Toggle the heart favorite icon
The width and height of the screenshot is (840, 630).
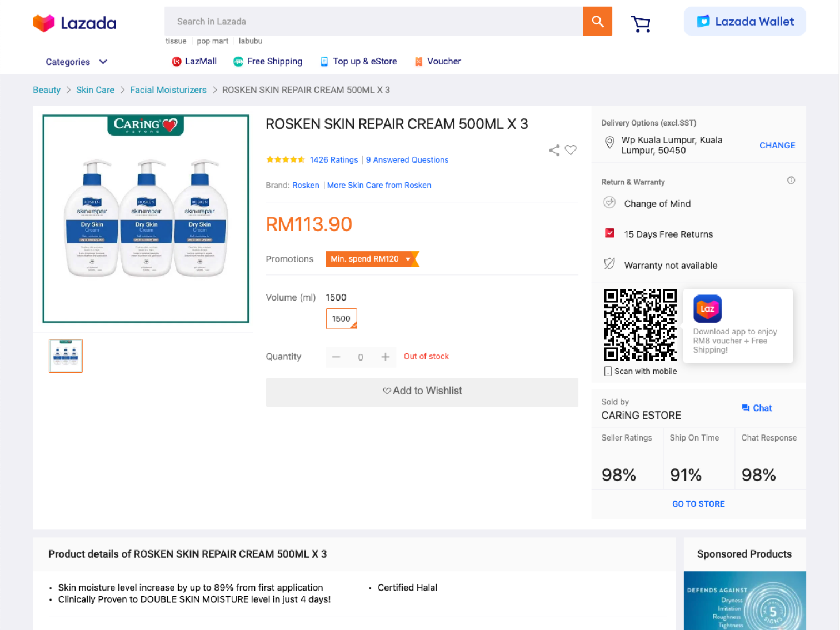(571, 150)
